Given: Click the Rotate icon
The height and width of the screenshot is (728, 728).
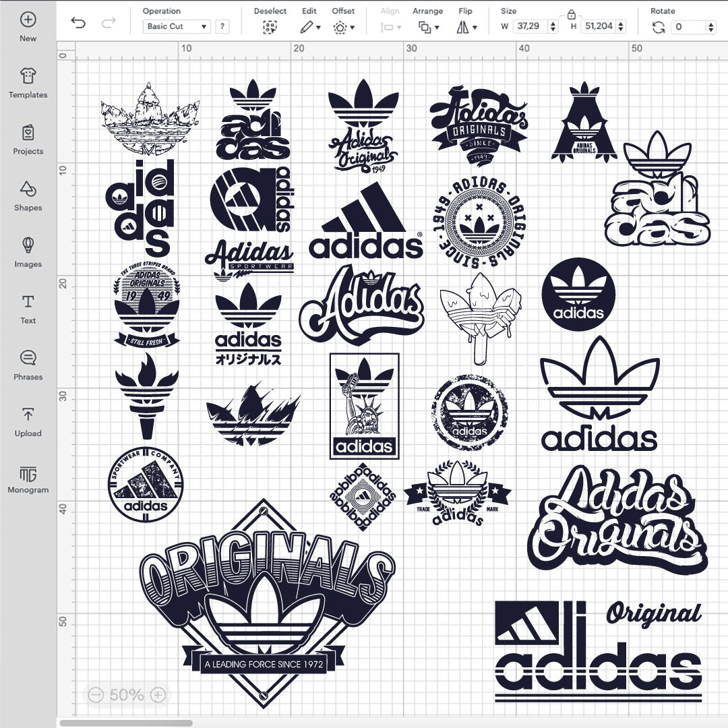Looking at the screenshot, I should (x=659, y=27).
